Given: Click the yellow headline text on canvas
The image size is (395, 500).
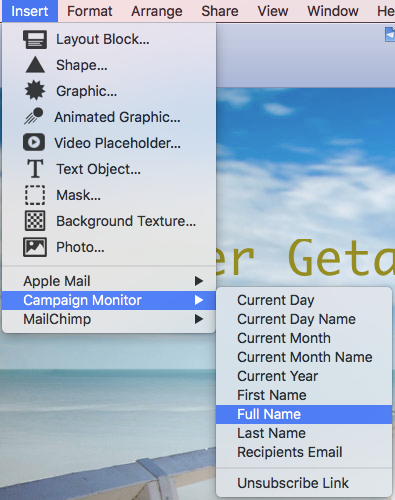Looking at the screenshot, I should (x=306, y=258).
